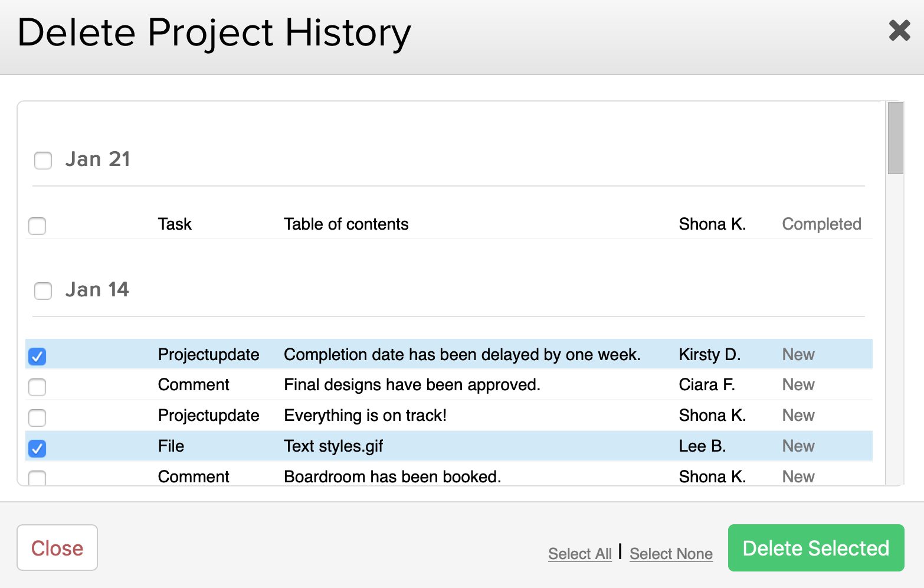Tick the Final designs approved comment checkbox
The image size is (924, 588).
click(37, 387)
